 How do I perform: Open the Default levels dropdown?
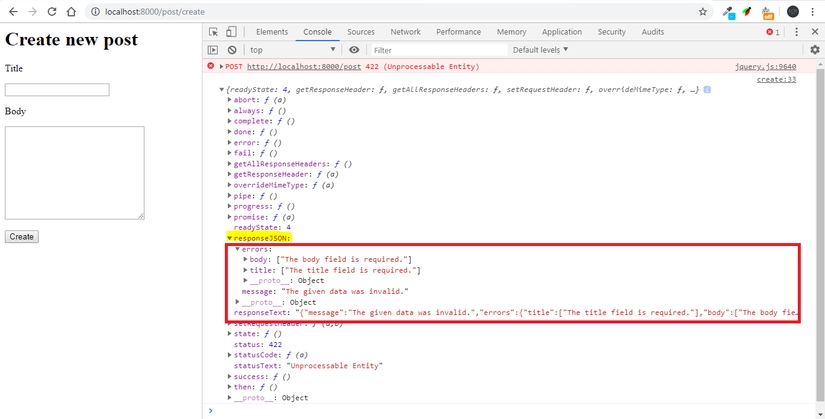tap(540, 50)
